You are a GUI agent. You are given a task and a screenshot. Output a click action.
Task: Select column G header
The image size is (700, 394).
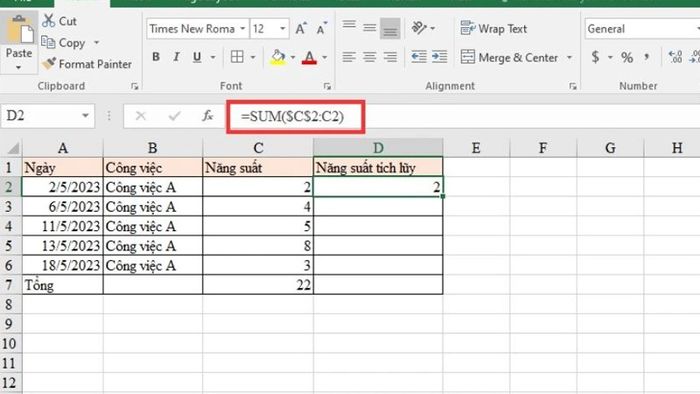(610, 148)
